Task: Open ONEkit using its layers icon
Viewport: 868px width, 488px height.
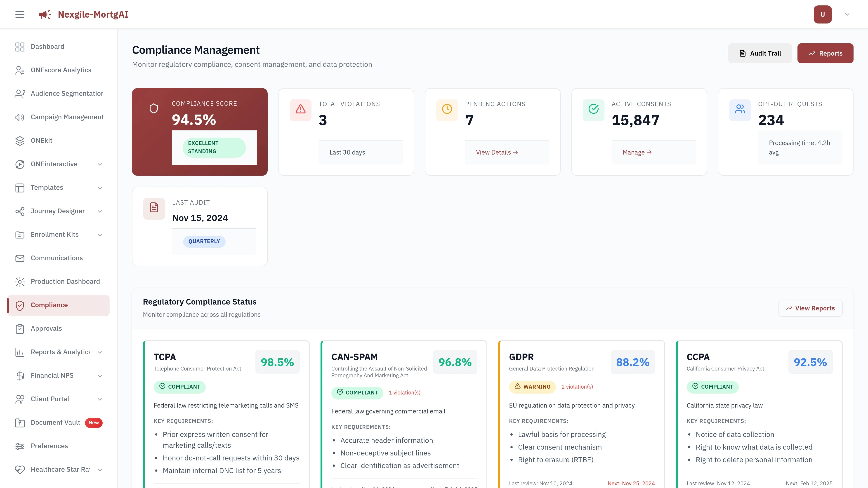Action: click(x=20, y=141)
